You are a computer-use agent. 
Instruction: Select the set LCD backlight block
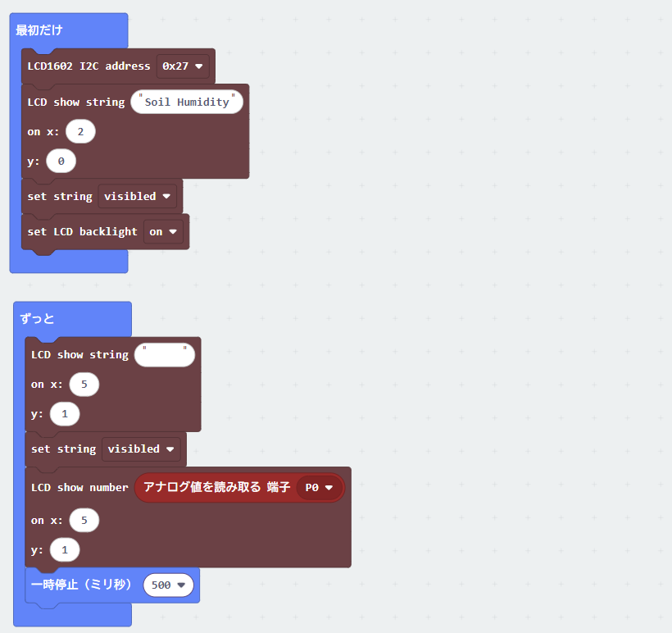coord(82,231)
